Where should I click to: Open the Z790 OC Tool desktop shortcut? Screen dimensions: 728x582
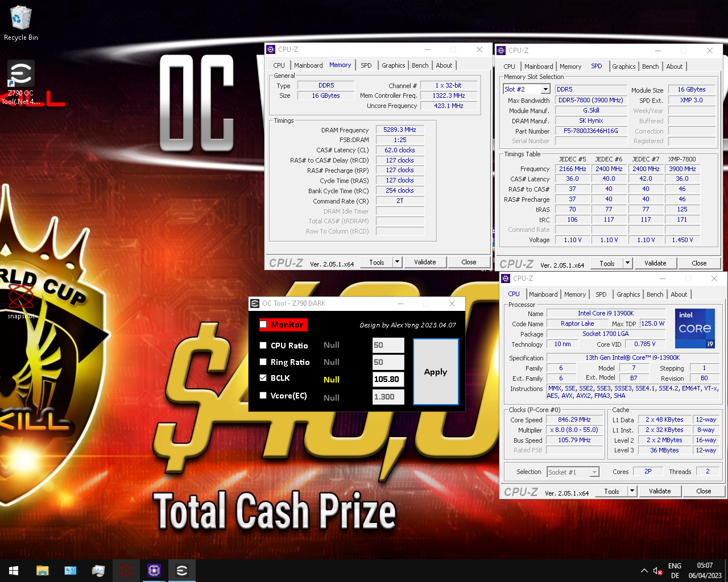click(x=21, y=82)
